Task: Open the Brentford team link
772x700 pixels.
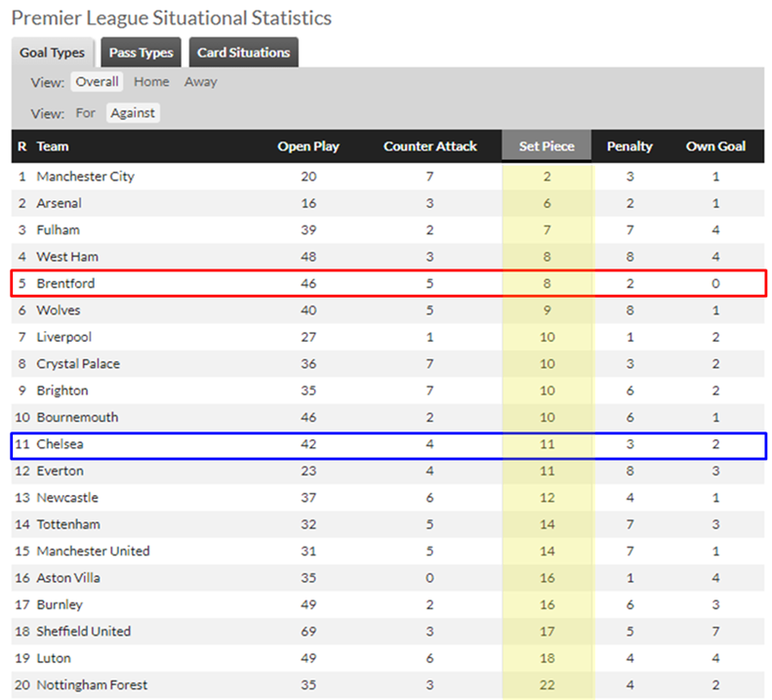Action: (65, 283)
